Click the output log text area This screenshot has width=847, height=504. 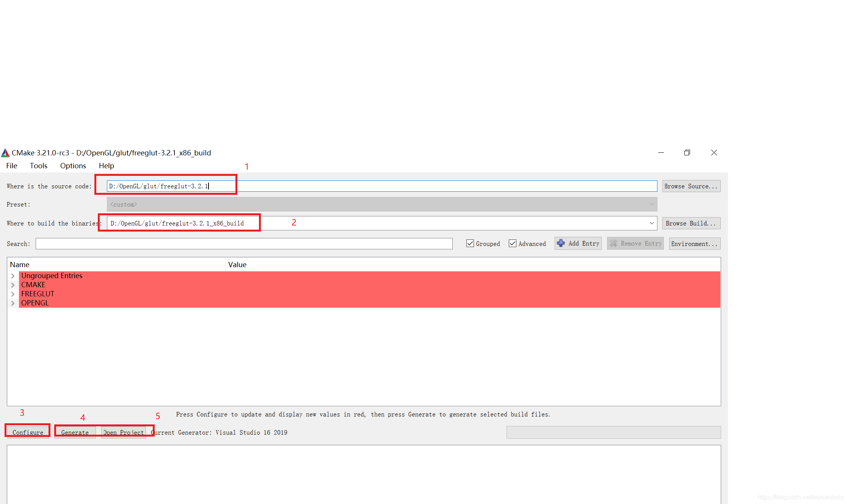coord(364,474)
